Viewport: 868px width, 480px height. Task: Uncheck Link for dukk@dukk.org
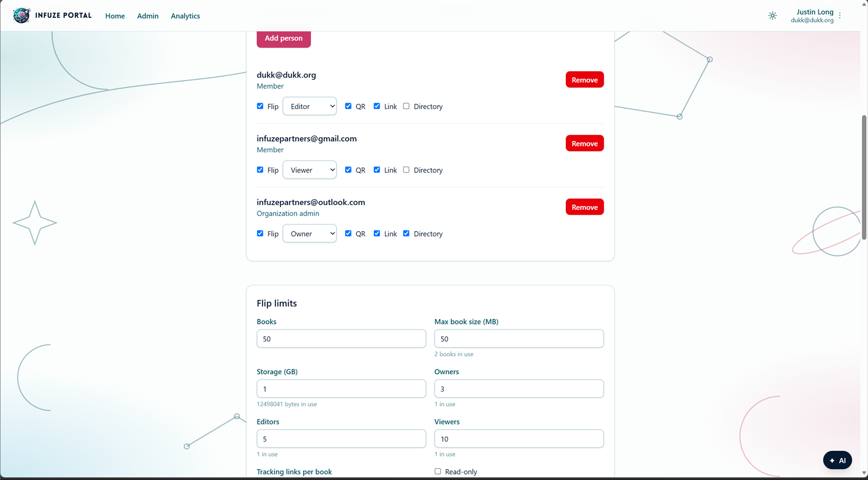(x=377, y=106)
